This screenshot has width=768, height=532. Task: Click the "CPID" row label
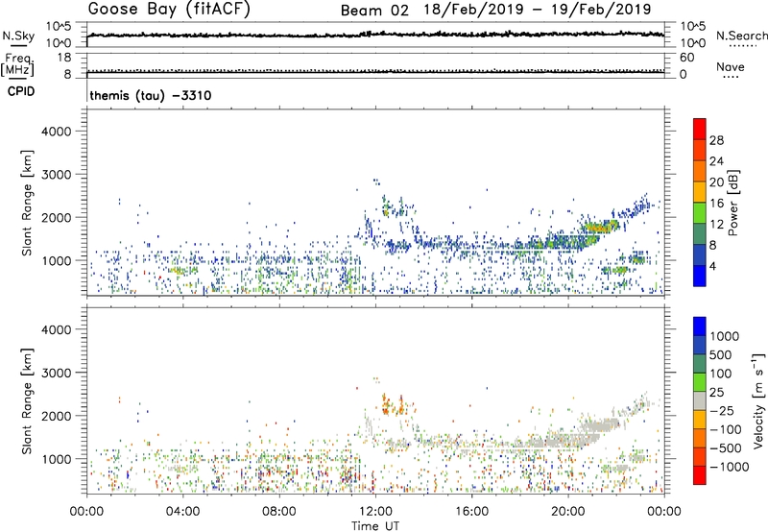(x=21, y=91)
